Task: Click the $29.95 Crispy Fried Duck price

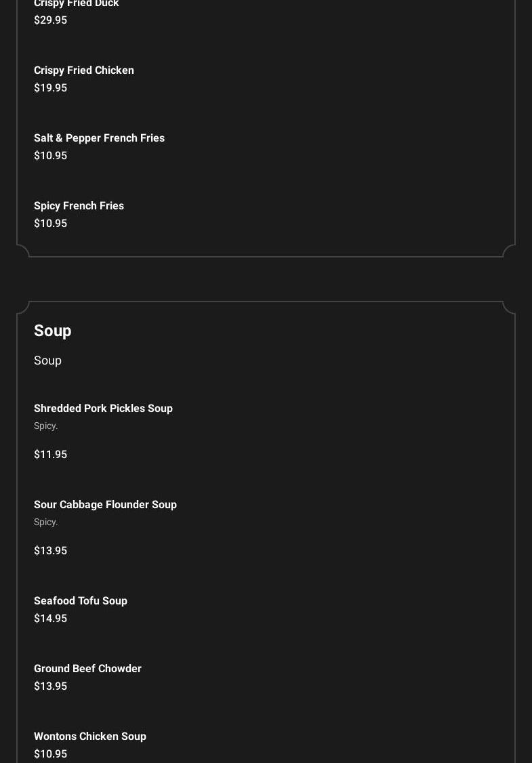Action: pos(51,20)
